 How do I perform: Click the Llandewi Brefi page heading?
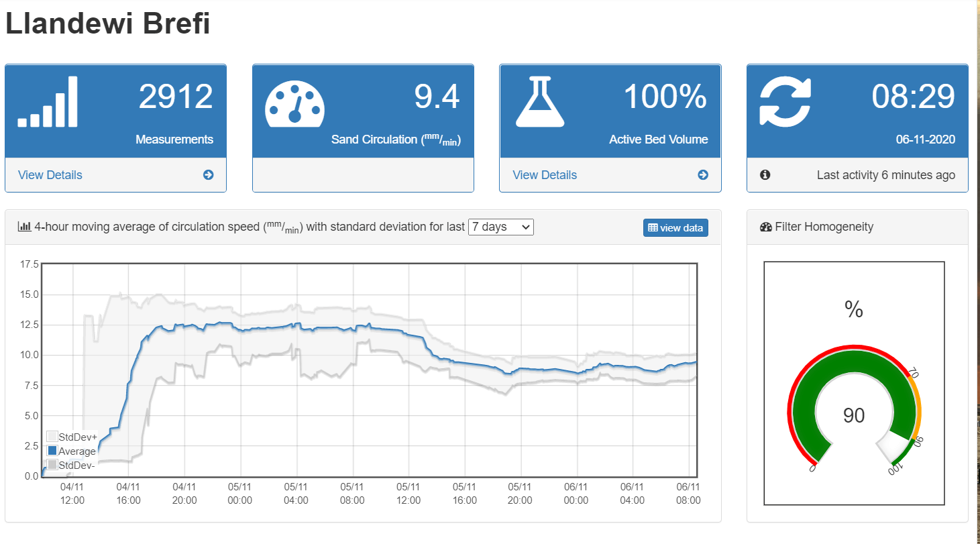[x=108, y=24]
